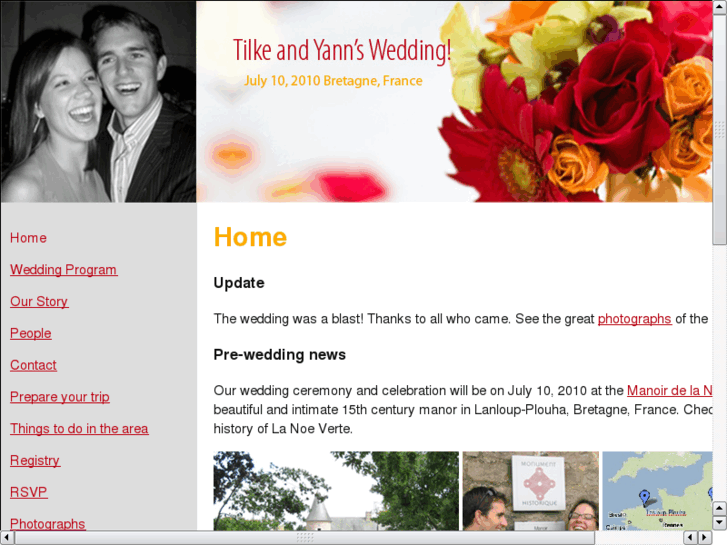The width and height of the screenshot is (727, 545).
Task: Visit the Contact page
Action: pyautogui.click(x=33, y=365)
